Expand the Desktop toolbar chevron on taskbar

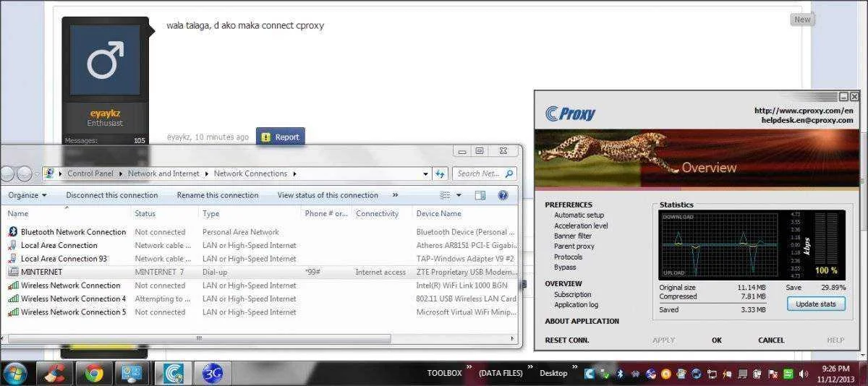[576, 368]
